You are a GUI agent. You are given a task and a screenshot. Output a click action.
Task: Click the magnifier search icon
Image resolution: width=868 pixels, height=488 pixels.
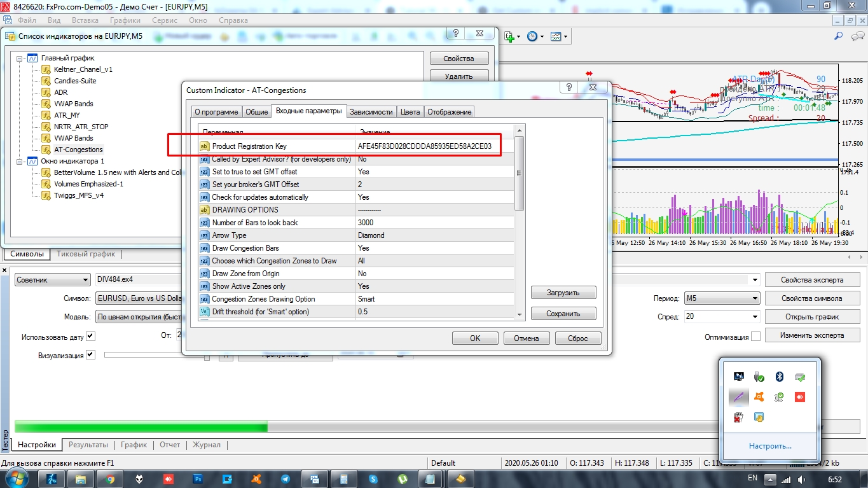(839, 37)
